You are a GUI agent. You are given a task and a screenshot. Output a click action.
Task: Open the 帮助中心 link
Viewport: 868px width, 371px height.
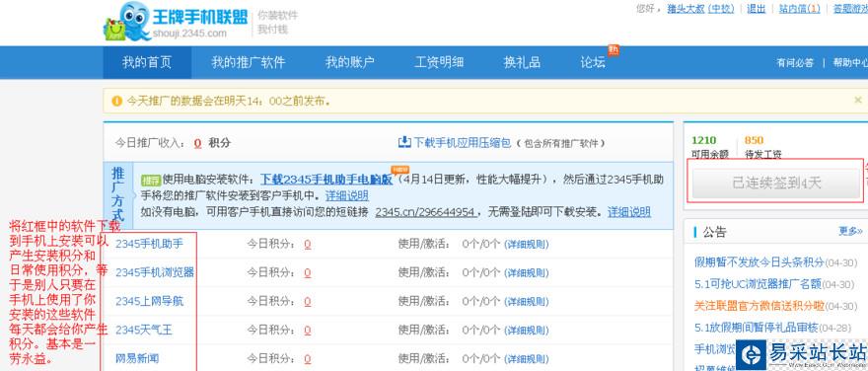coord(850,63)
